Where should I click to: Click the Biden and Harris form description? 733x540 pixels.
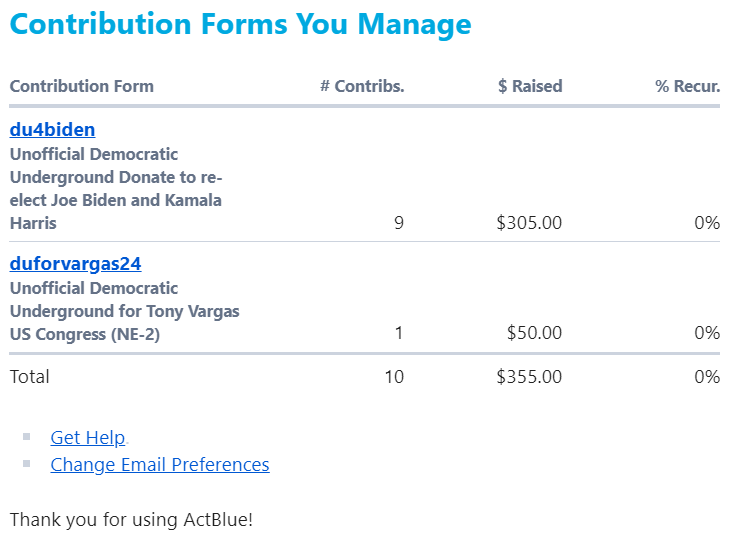click(115, 189)
